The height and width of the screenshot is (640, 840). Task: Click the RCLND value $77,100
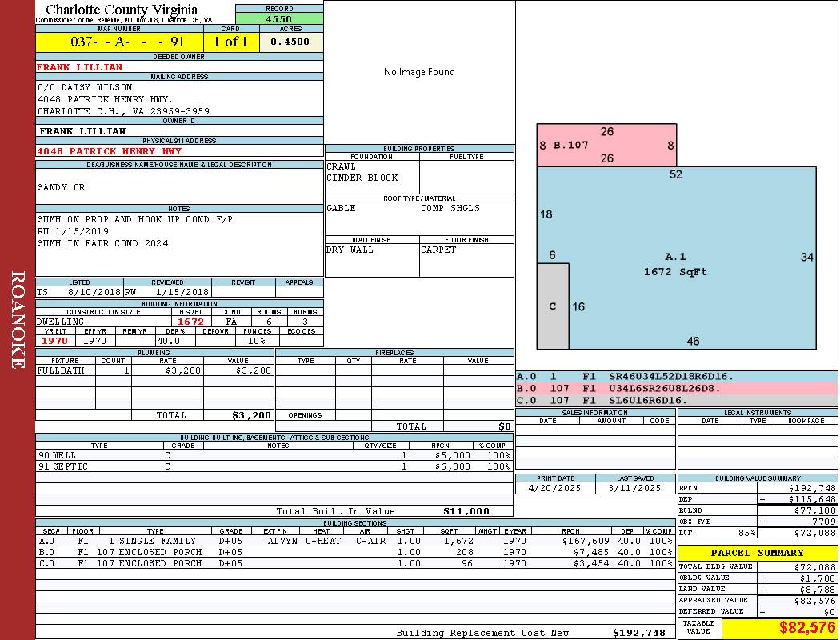pos(815,511)
